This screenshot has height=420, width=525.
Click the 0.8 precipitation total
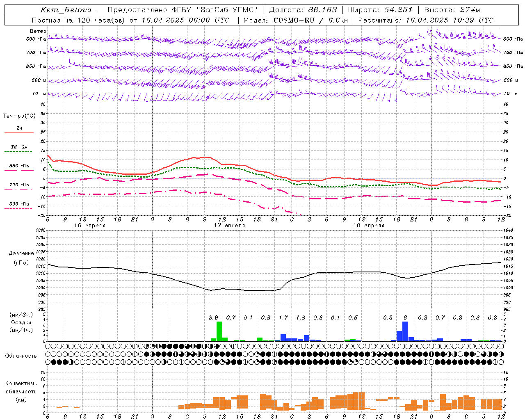266,317
